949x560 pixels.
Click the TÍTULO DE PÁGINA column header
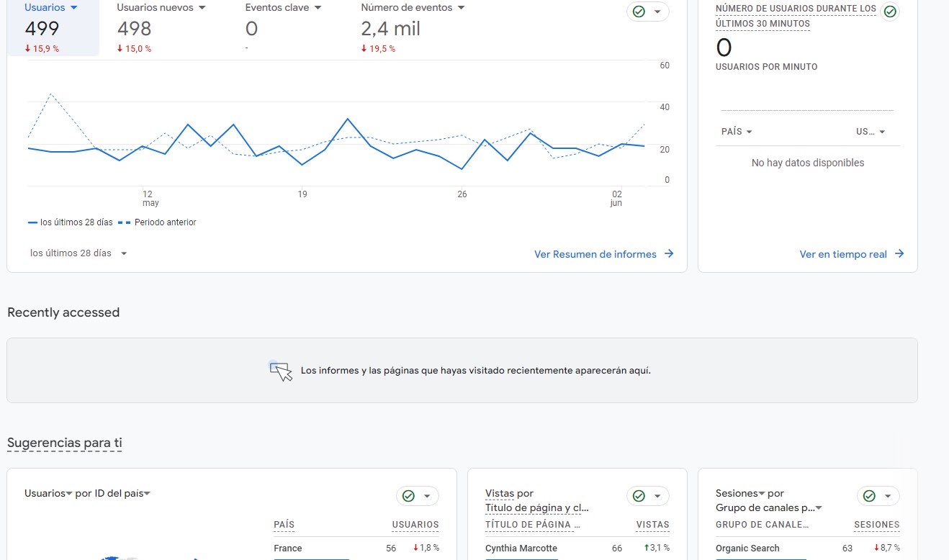pos(533,525)
